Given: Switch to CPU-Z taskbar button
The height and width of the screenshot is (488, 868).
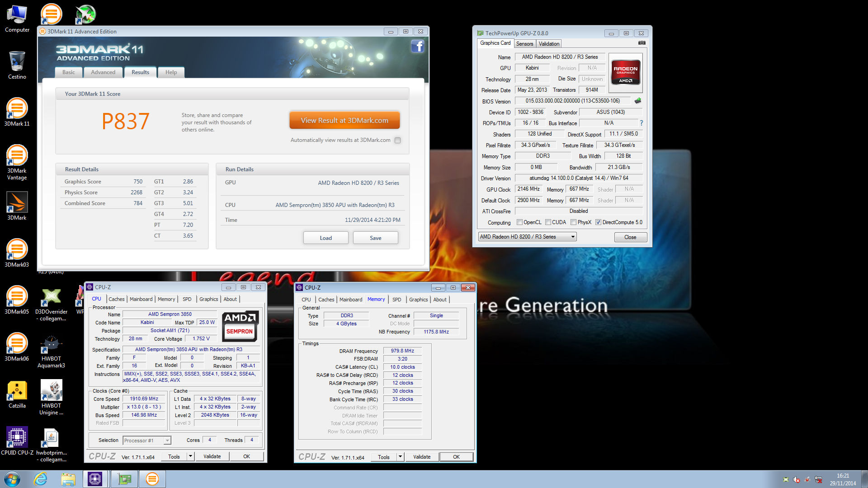Looking at the screenshot, I should (95, 479).
